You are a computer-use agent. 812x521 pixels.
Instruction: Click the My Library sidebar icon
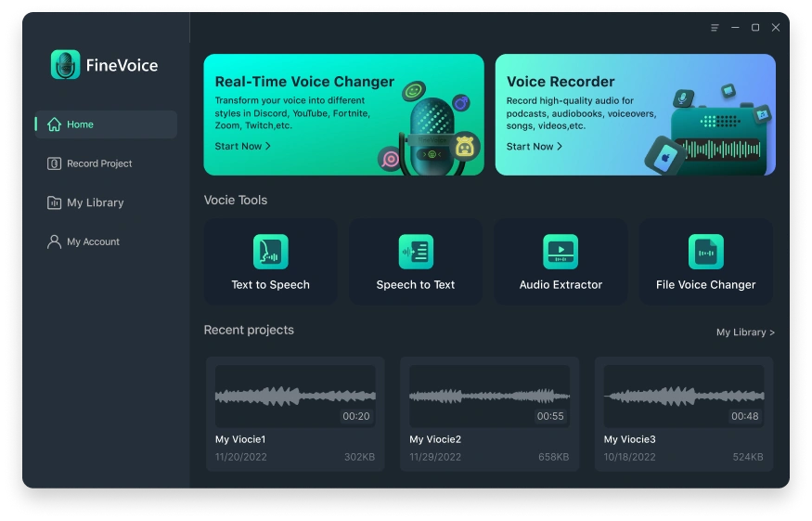pos(55,202)
